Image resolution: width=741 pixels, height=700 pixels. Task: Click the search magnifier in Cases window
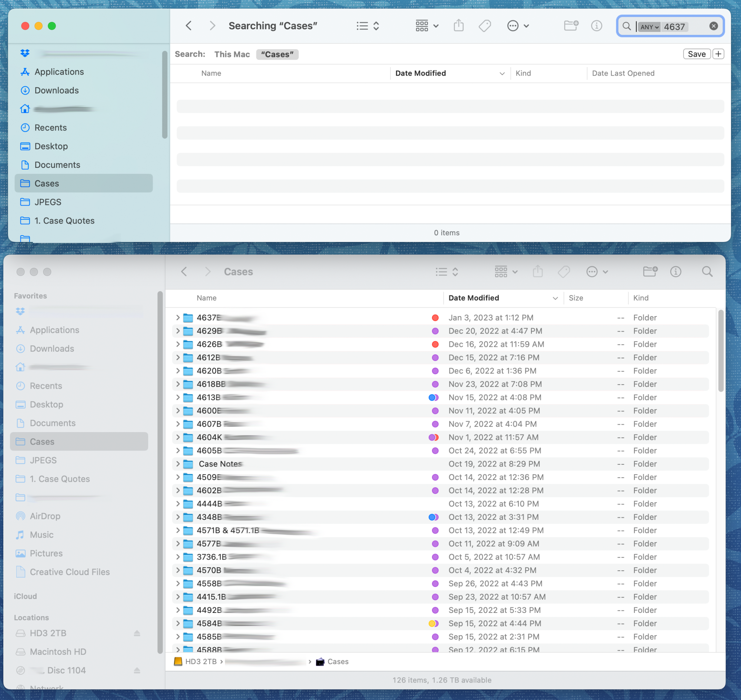[707, 272]
